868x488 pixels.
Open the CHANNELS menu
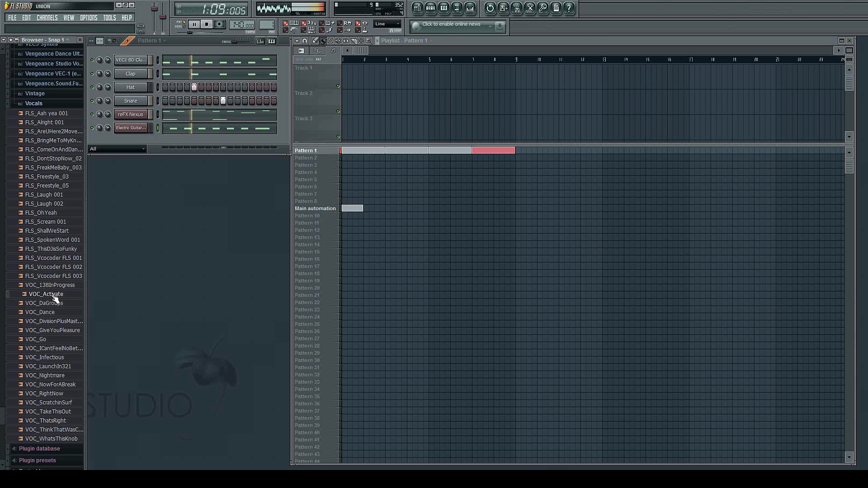(47, 18)
